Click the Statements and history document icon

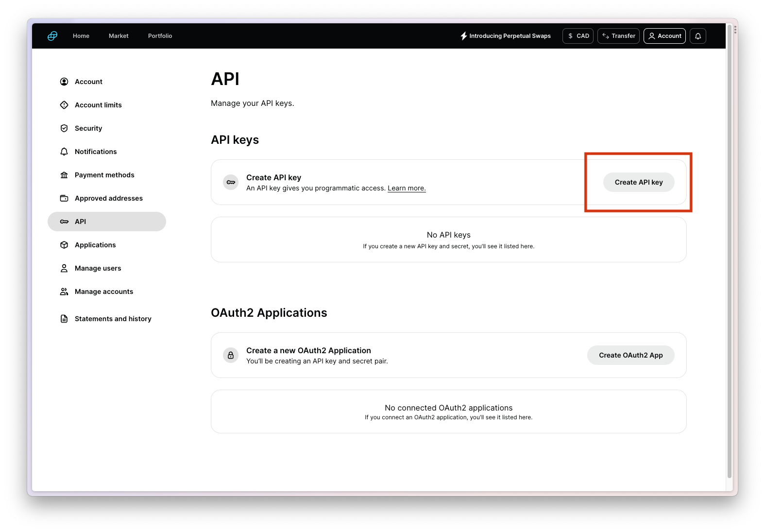(x=64, y=319)
